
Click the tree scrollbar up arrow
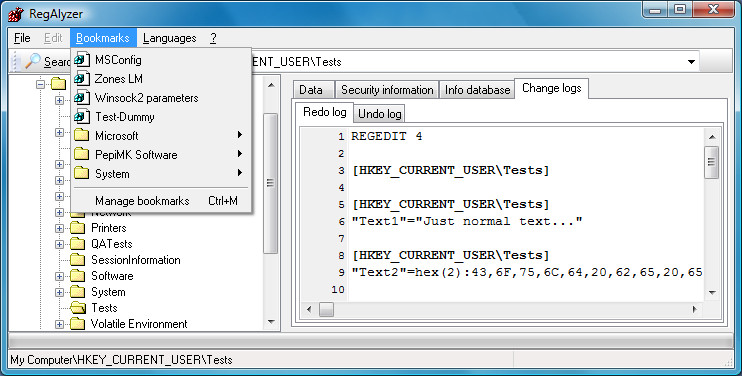pyautogui.click(x=271, y=86)
